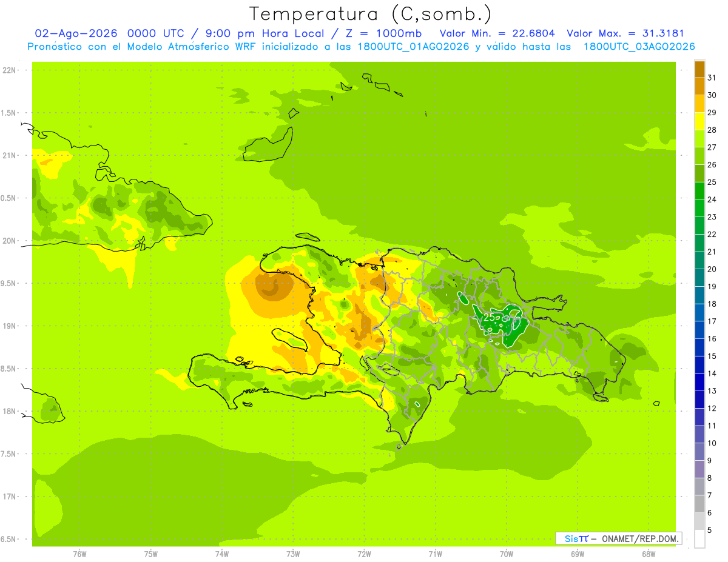Viewport: 728px width, 562px height.
Task: Click the white "25" contour label on map
Action: pos(489,317)
